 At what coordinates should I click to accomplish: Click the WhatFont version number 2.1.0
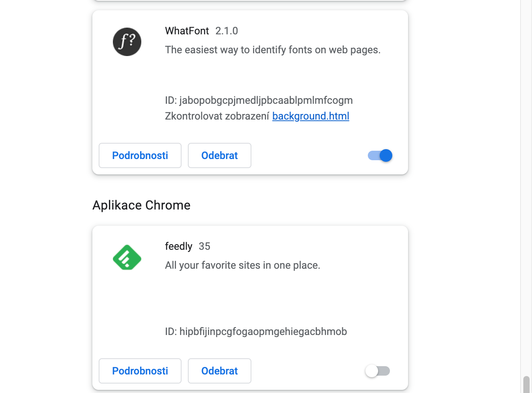227,31
